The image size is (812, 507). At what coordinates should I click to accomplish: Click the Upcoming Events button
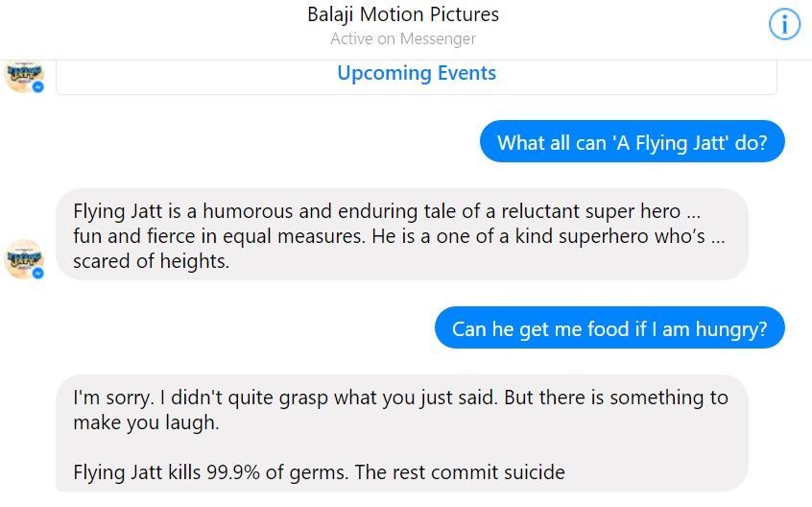pyautogui.click(x=417, y=73)
